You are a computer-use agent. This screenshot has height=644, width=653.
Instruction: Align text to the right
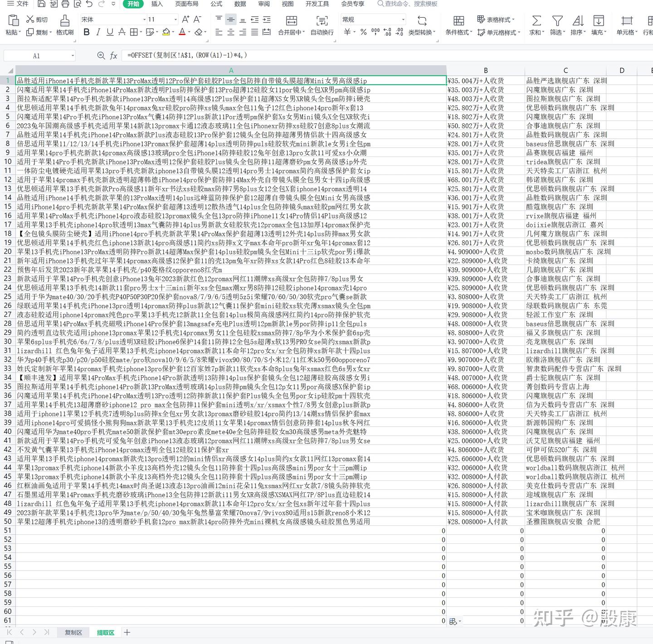(243, 32)
